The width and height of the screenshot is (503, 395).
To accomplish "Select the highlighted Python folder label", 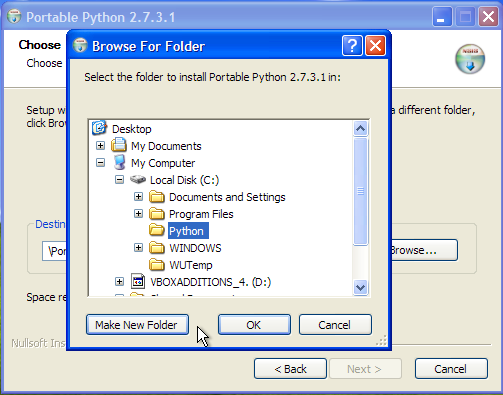I will click(188, 231).
